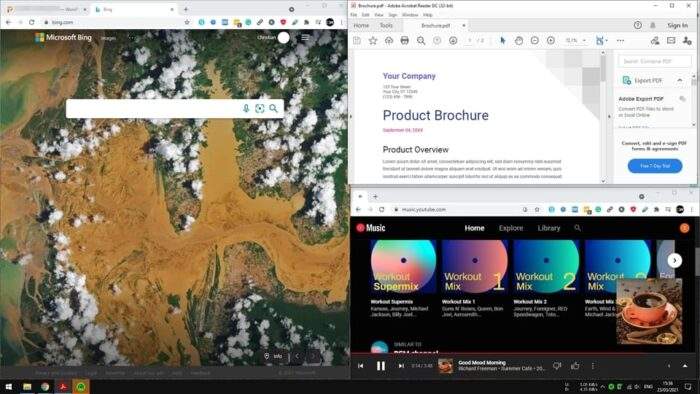Image resolution: width=700 pixels, height=394 pixels.
Task: Open the Window menu in Acrobat Reader
Action: pyautogui.click(x=410, y=15)
